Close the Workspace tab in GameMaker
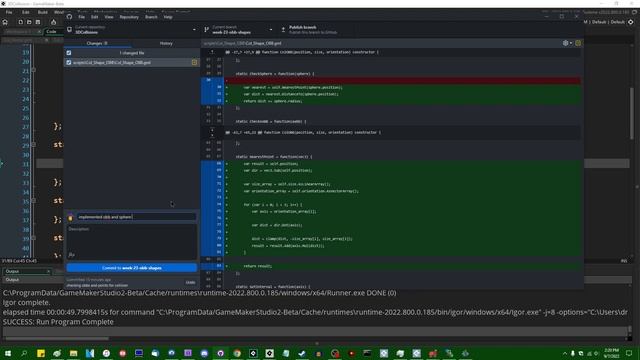640x360 pixels. (x=39, y=31)
